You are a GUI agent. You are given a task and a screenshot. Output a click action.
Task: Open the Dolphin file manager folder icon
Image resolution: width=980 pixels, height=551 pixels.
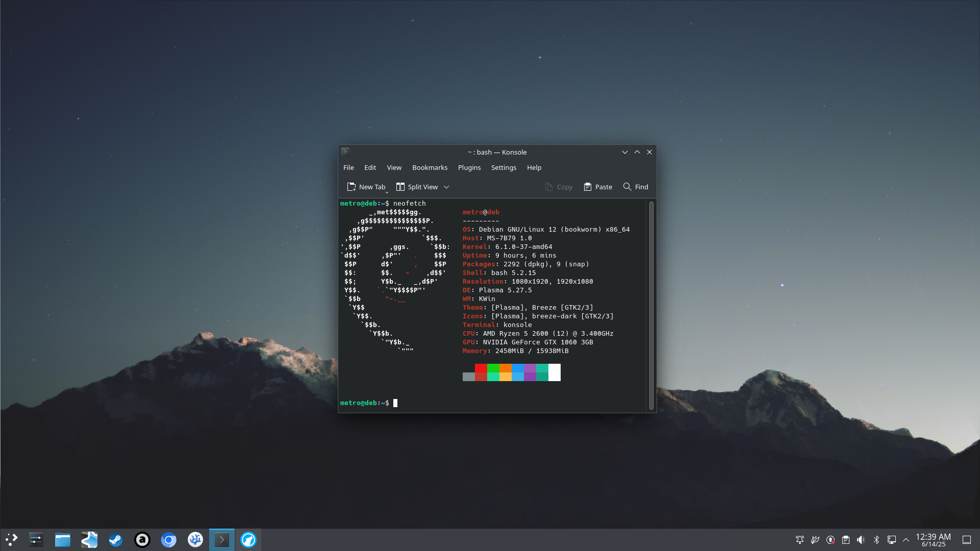[63, 540]
